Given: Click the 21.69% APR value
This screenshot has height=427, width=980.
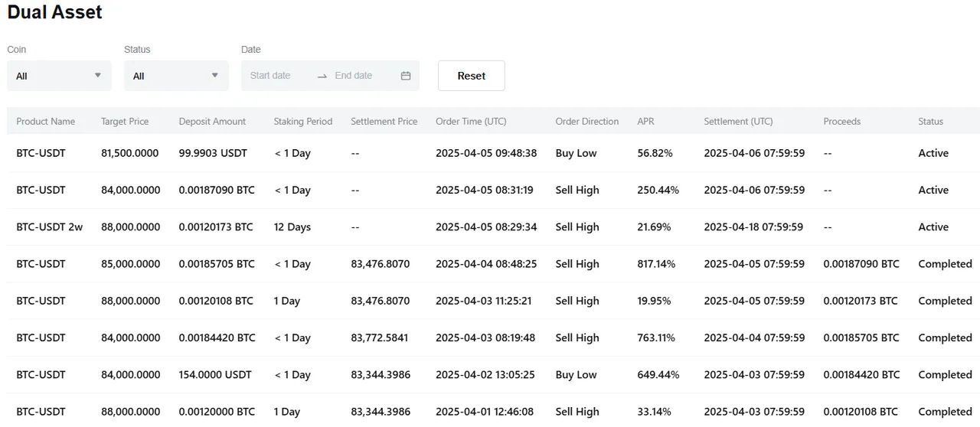Looking at the screenshot, I should pyautogui.click(x=654, y=227).
